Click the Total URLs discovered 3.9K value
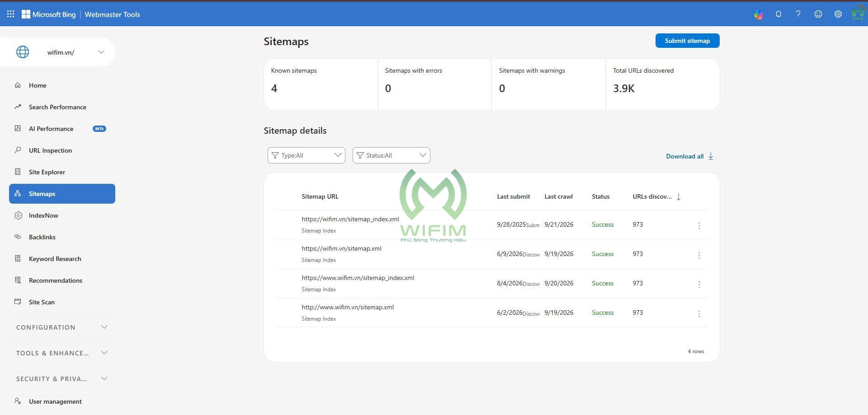The width and height of the screenshot is (868, 415). [x=624, y=89]
